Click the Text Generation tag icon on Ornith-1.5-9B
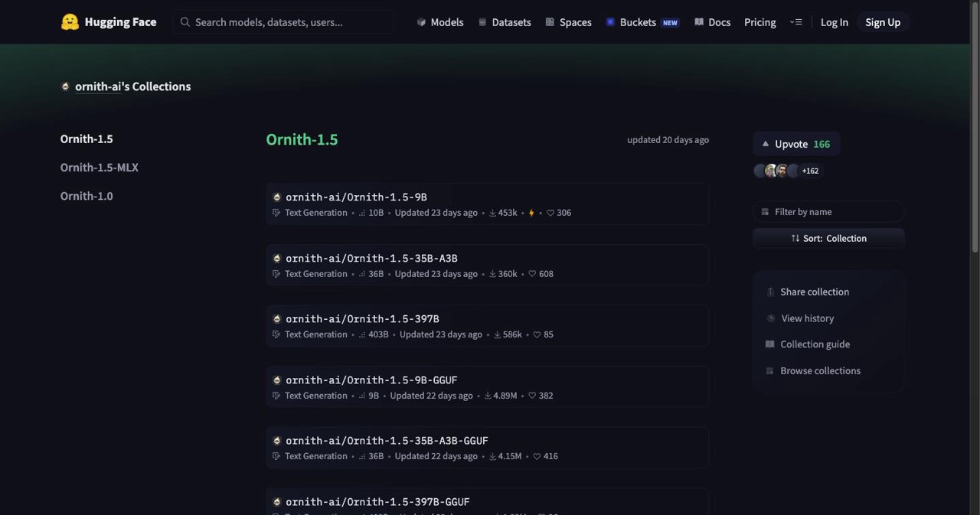980x515 pixels. (276, 213)
